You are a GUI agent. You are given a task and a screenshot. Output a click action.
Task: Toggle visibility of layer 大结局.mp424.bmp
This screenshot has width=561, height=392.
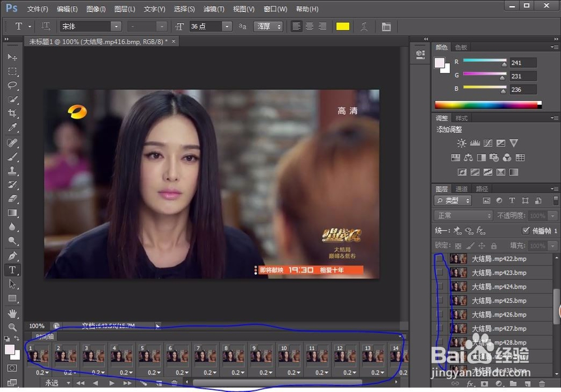[440, 287]
